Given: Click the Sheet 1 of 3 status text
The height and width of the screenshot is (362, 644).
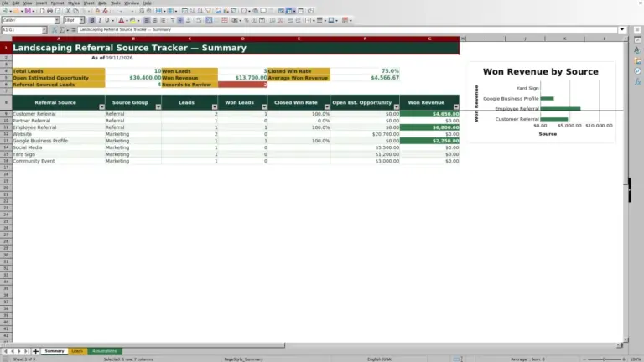Looking at the screenshot, I should point(24,359).
